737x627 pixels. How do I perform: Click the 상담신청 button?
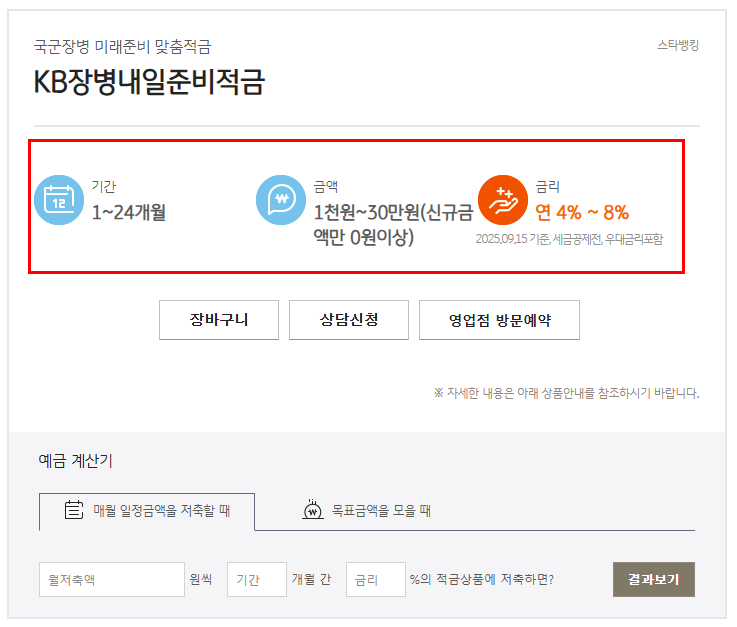pyautogui.click(x=349, y=320)
